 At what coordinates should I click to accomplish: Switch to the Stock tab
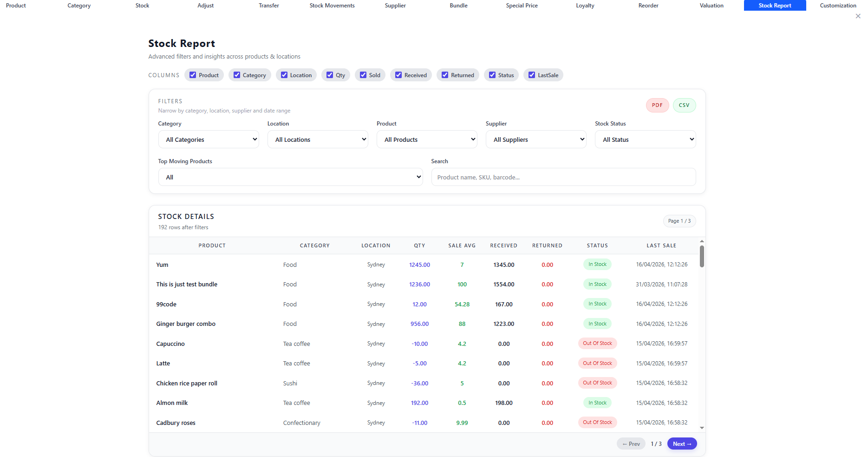(142, 6)
